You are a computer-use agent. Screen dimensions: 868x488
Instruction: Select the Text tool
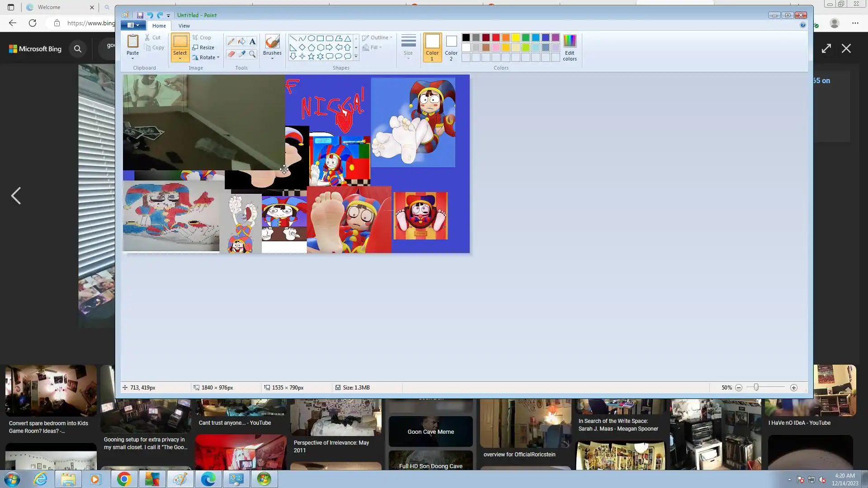click(252, 42)
